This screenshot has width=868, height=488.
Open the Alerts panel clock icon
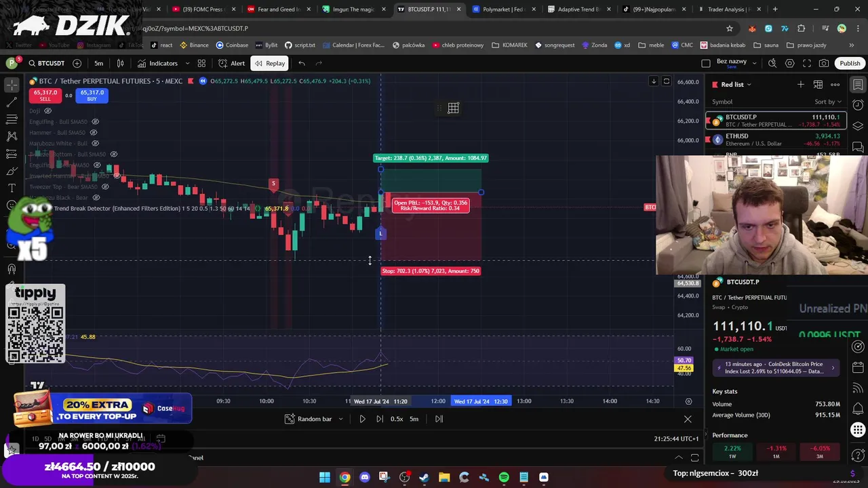point(858,105)
